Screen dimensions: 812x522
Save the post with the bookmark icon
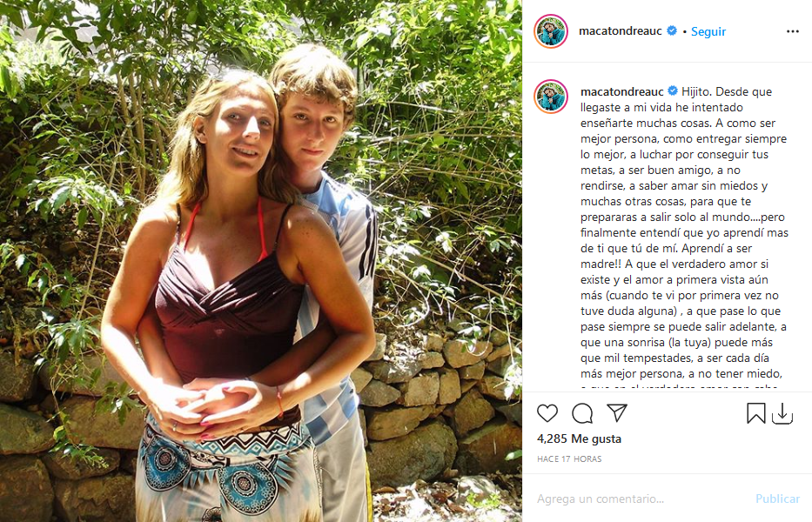(x=755, y=413)
